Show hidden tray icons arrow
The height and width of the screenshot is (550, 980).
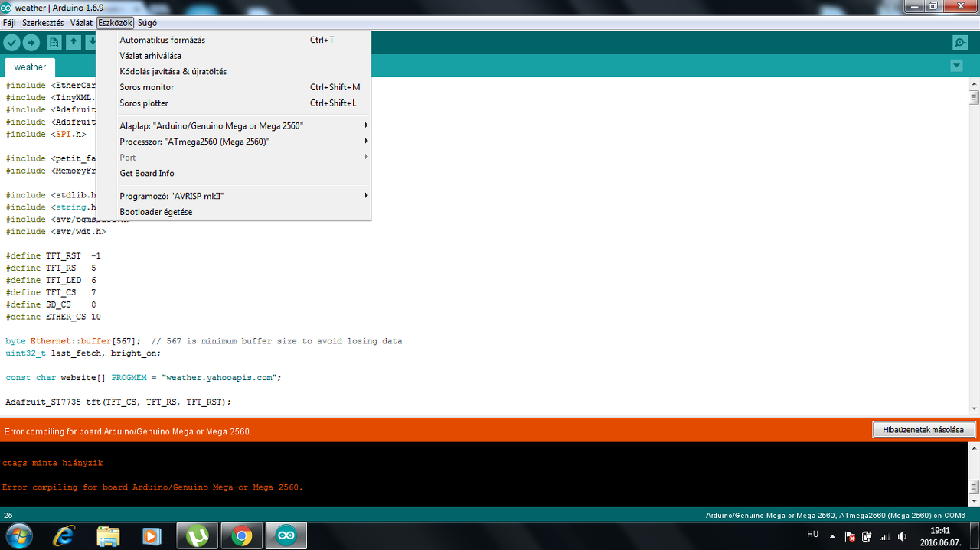833,536
